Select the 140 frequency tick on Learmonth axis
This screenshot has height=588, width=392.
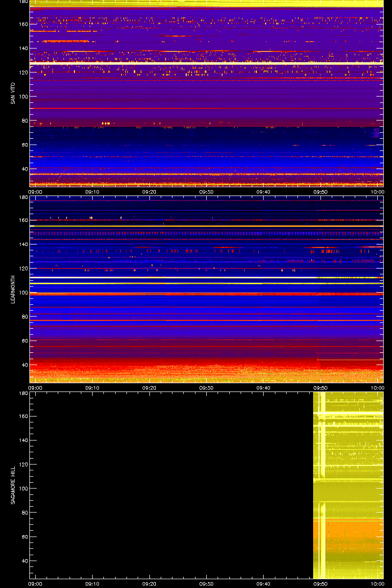(23, 244)
